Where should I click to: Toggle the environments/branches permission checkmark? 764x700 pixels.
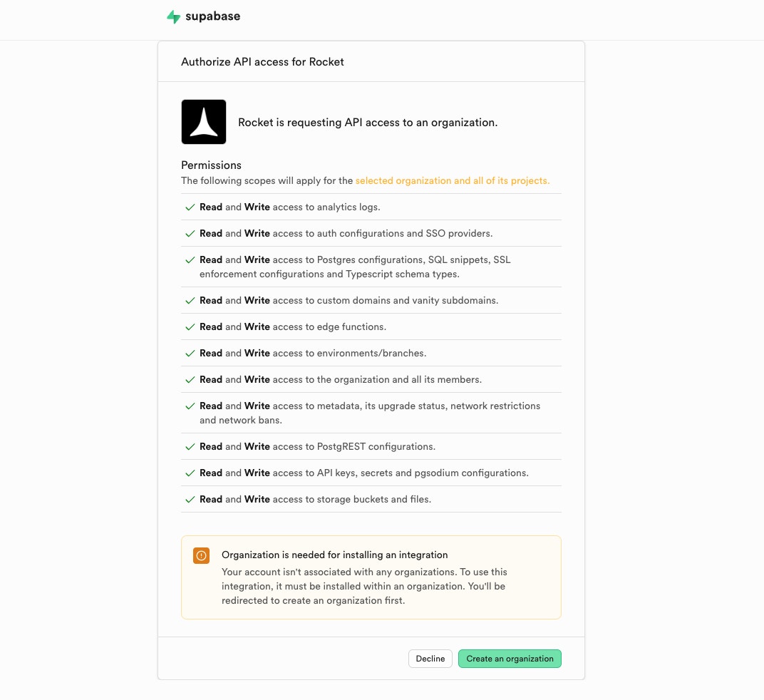coord(190,353)
